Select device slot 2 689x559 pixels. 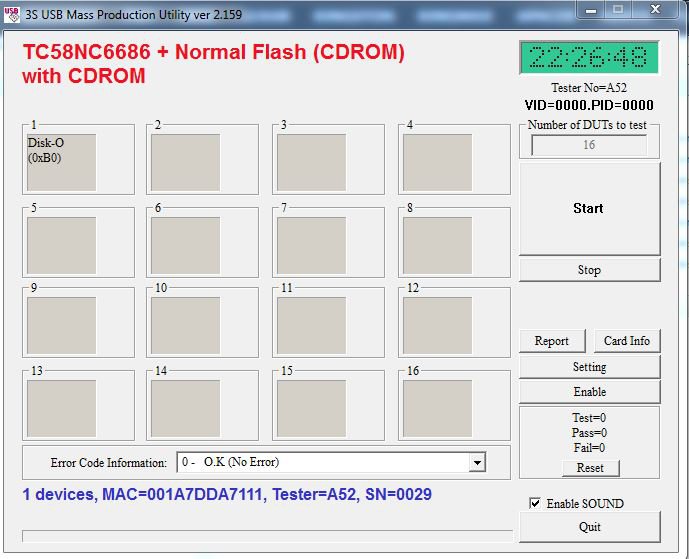coord(185,162)
